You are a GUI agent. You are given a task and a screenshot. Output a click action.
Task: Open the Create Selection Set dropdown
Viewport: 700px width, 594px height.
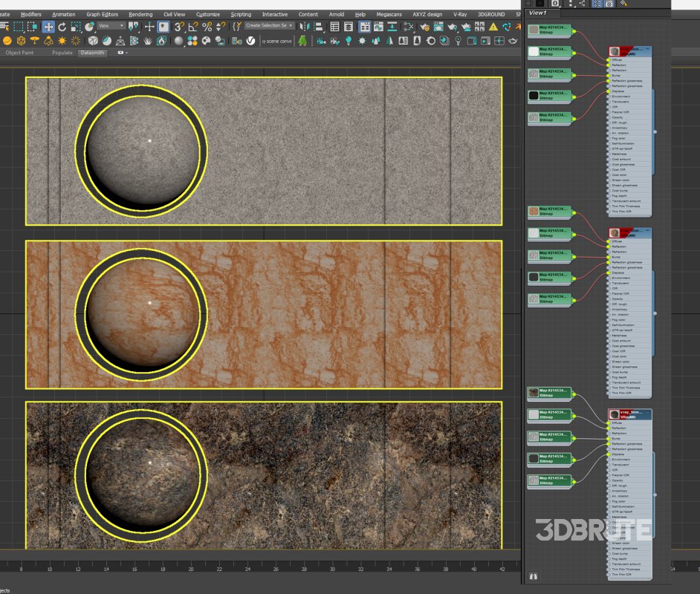tap(269, 26)
